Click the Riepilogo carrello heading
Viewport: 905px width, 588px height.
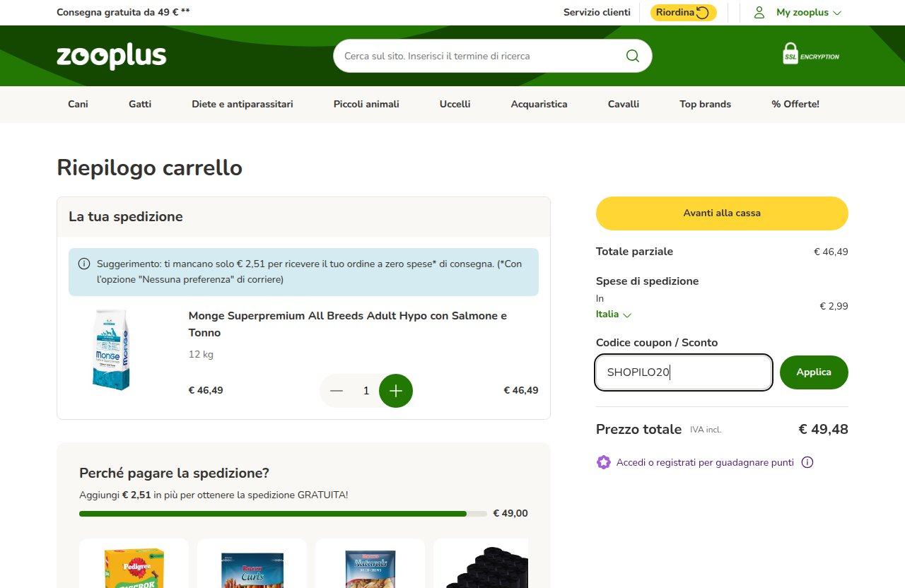point(150,168)
